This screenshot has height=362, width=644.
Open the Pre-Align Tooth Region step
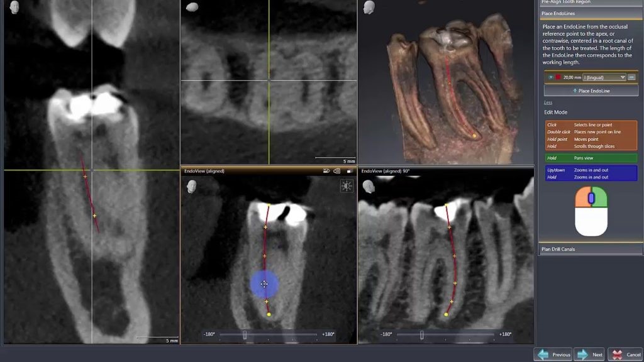coord(591,2)
